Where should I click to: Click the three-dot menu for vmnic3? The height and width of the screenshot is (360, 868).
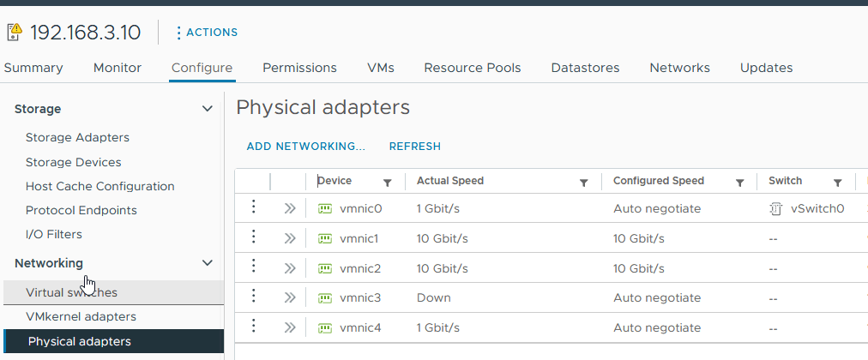click(x=253, y=297)
